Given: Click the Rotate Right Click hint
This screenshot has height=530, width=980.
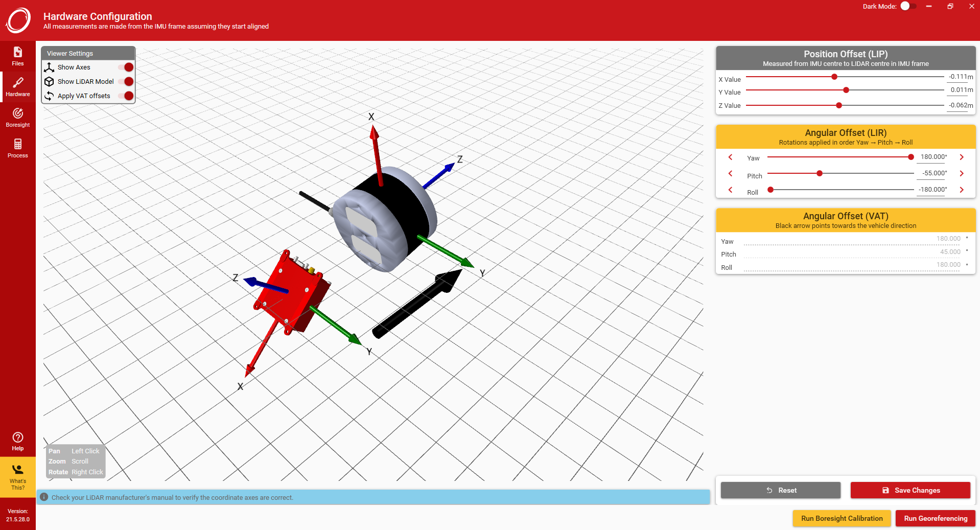Looking at the screenshot, I should point(76,472).
